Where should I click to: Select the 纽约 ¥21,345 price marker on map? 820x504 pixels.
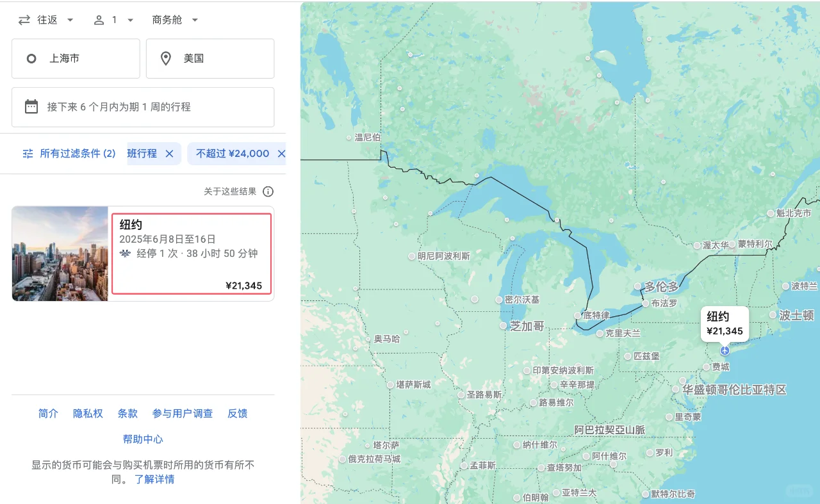click(725, 323)
